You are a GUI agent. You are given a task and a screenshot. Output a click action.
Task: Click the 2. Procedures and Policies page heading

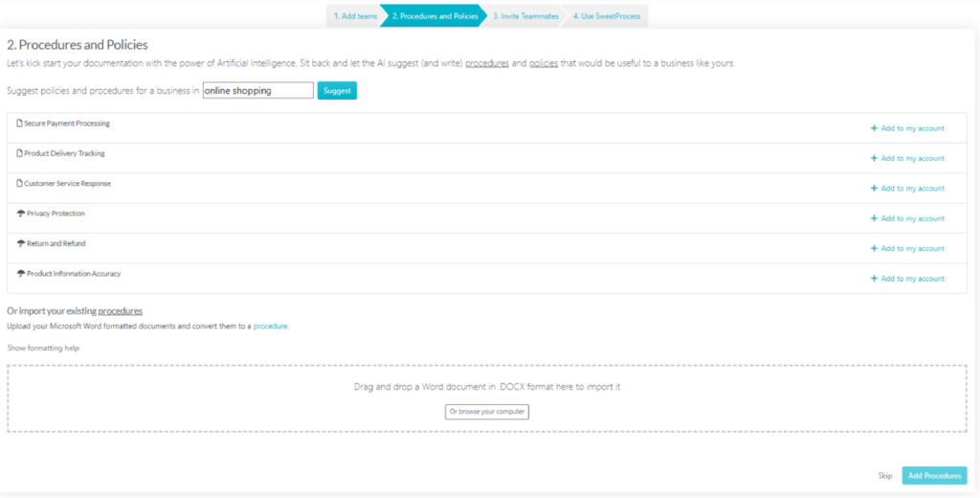click(78, 45)
